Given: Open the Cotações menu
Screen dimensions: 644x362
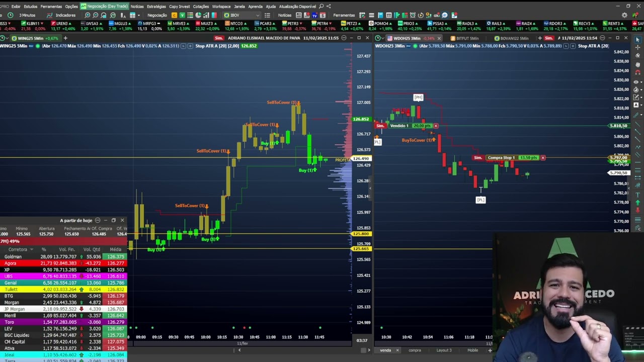Looking at the screenshot, I should [201, 7].
